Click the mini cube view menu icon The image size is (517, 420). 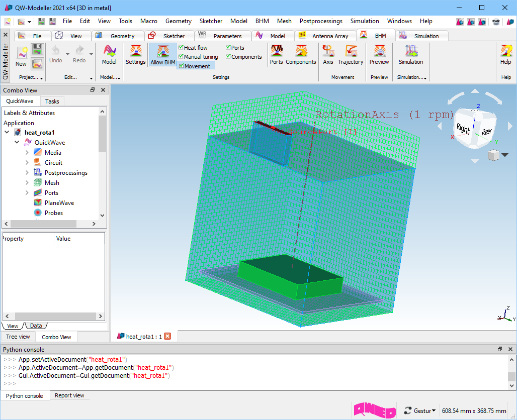tap(493, 155)
